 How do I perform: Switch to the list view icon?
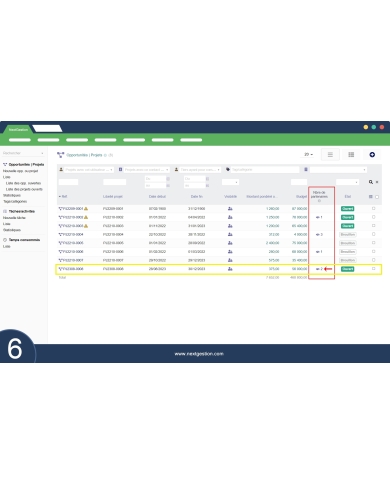[330, 155]
